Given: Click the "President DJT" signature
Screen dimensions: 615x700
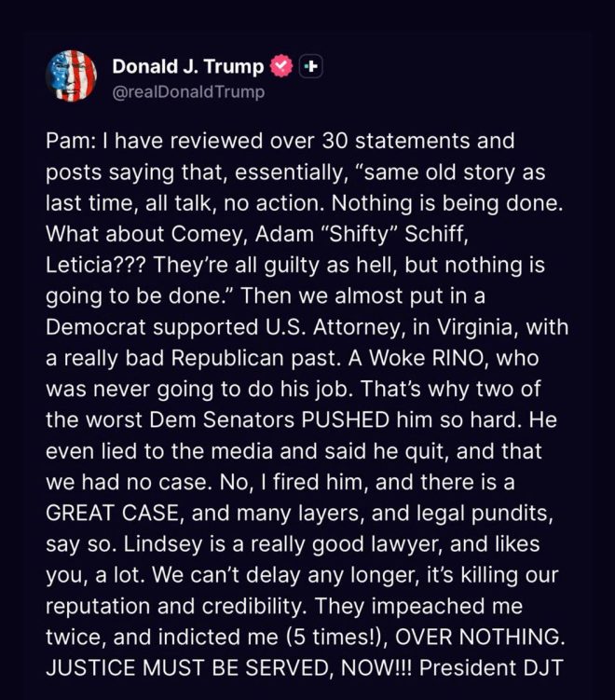Looking at the screenshot, I should click(491, 668).
